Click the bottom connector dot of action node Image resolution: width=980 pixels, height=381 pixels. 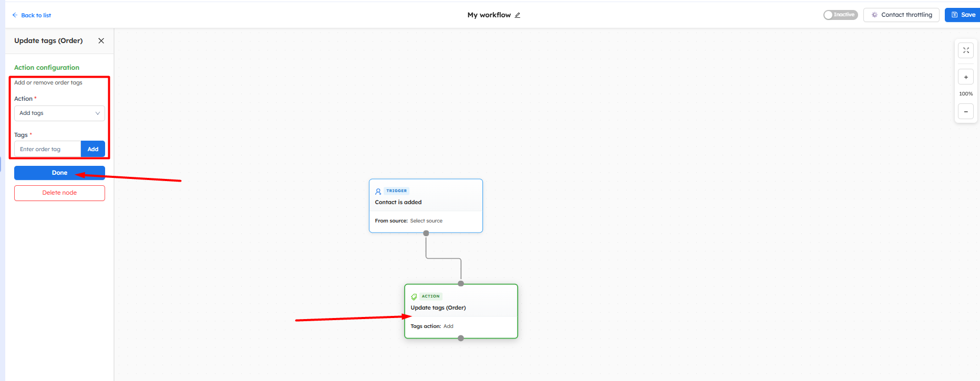coord(461,338)
